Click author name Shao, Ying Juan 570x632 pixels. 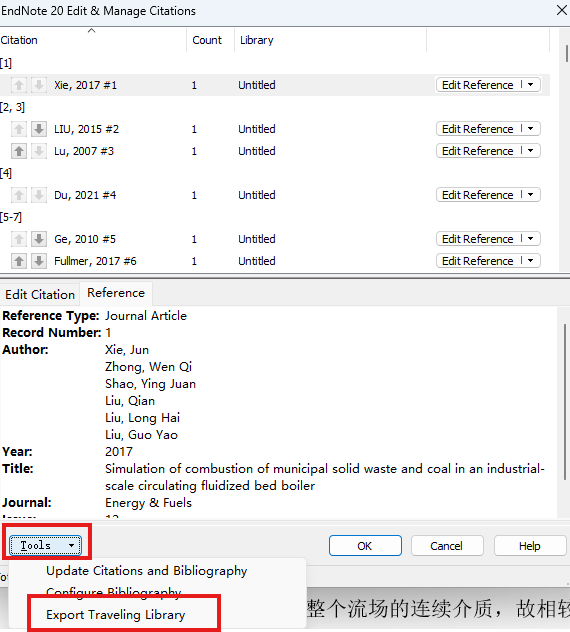(x=150, y=384)
